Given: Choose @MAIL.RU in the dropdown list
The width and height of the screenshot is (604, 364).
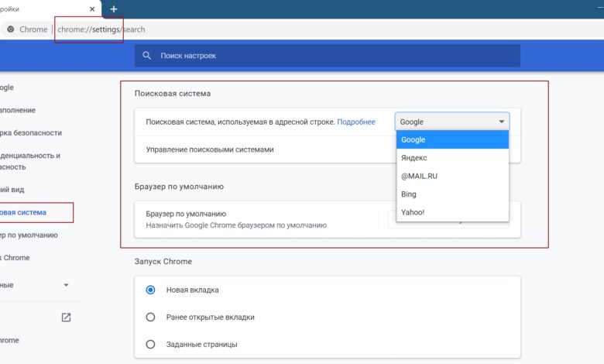Looking at the screenshot, I should 452,176.
